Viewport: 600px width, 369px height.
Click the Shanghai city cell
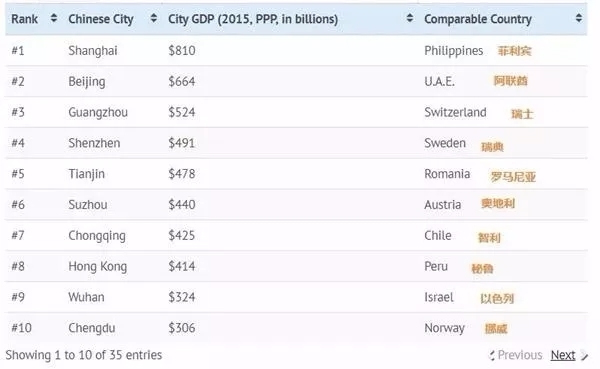93,51
